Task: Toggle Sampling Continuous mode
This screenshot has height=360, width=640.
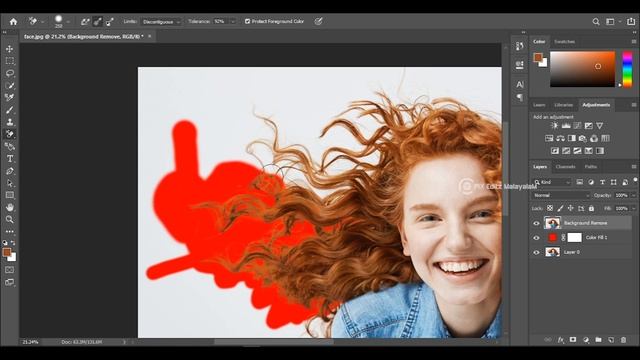Action: coord(85,22)
